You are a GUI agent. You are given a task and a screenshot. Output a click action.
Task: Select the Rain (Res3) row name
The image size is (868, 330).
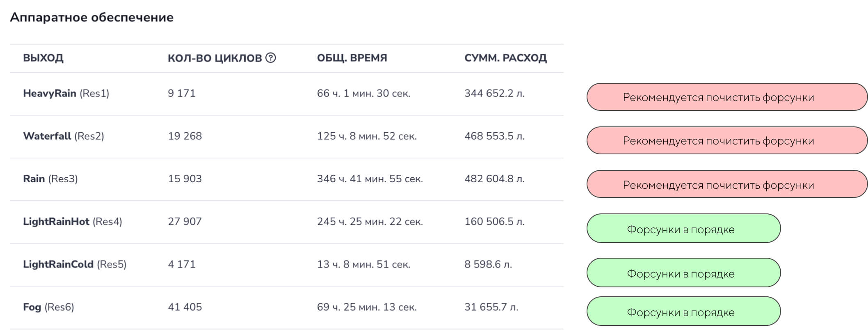[x=50, y=179]
